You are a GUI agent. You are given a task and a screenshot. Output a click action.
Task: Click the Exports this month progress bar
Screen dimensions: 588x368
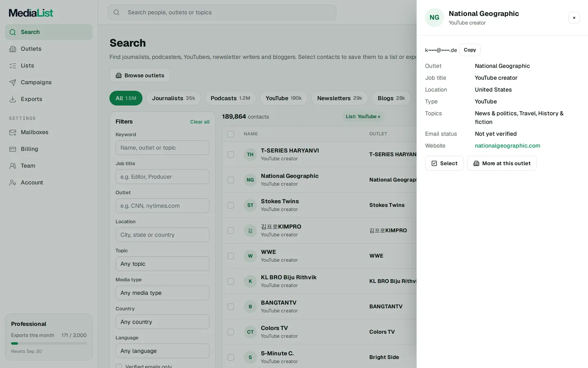pyautogui.click(x=49, y=343)
